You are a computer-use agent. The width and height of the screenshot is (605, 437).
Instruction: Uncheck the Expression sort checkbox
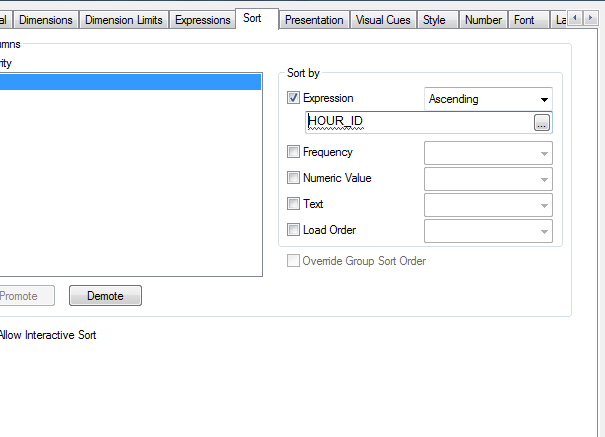[293, 99]
